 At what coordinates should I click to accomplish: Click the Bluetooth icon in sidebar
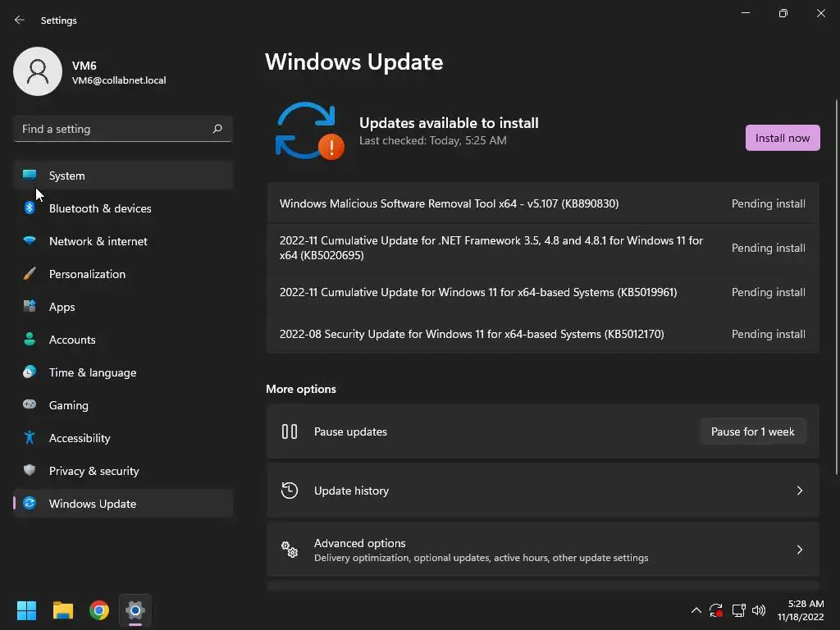30,208
